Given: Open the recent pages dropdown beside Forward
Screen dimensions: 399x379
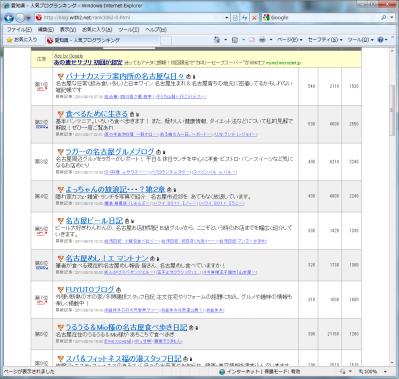Looking at the screenshot, I should [28, 18].
